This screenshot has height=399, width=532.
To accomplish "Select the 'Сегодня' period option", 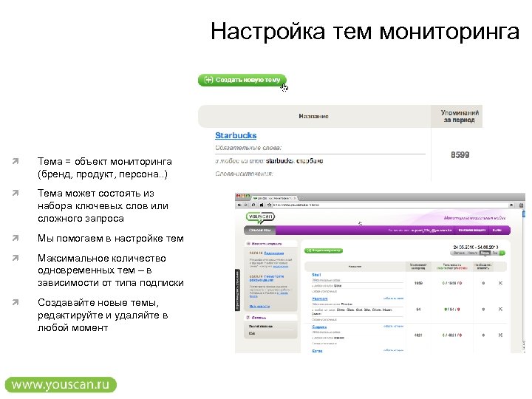I will click(459, 253).
